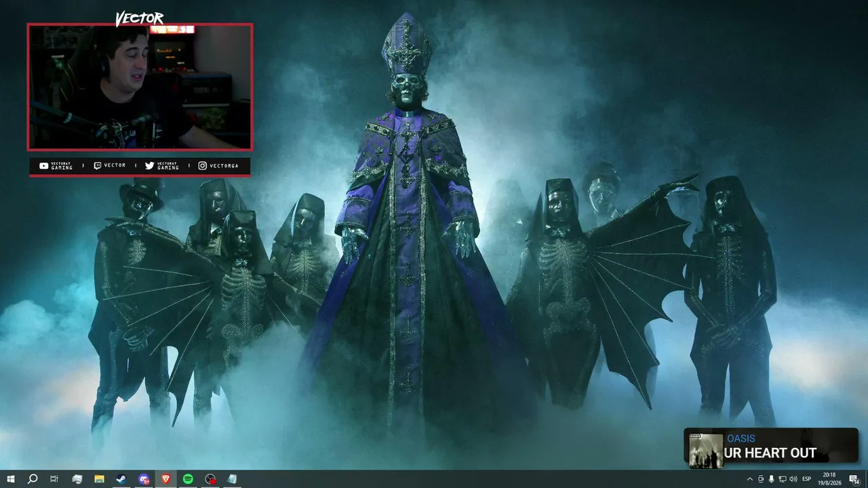868x488 pixels.
Task: Open the notepad-like app on taskbar
Action: click(x=233, y=479)
